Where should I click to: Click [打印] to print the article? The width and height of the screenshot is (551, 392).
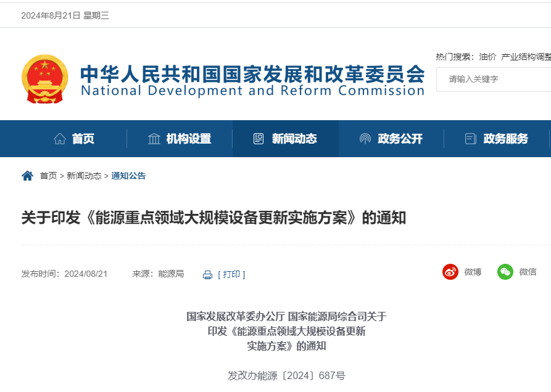pyautogui.click(x=233, y=274)
